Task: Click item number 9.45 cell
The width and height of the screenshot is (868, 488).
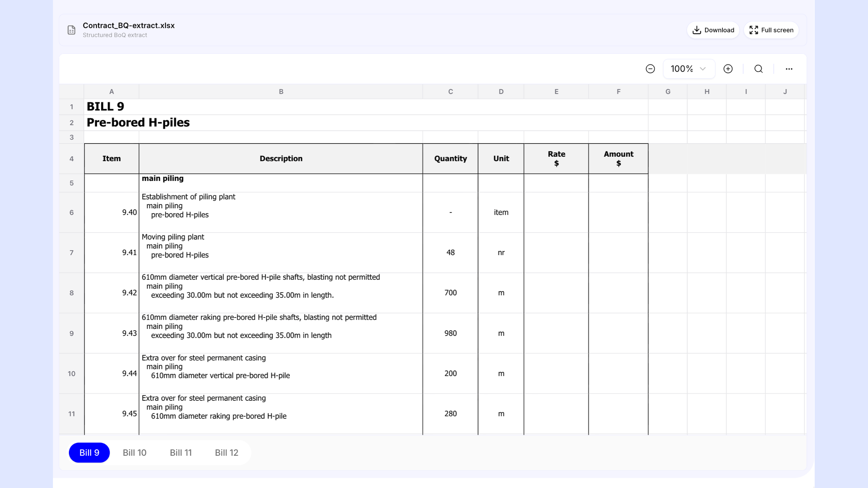Action: [x=112, y=414]
